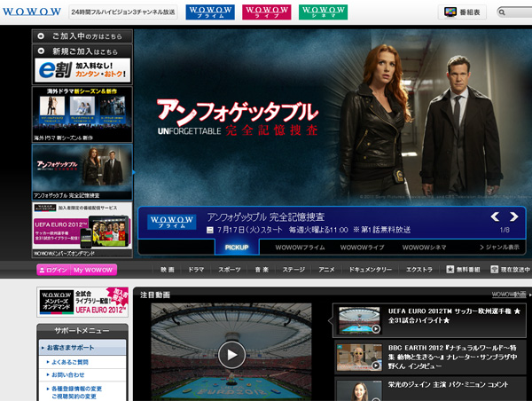Viewport: 532px width, 401px height.
Task: Open WOWOW Cinema green channel badge in header
Action: coord(323,12)
